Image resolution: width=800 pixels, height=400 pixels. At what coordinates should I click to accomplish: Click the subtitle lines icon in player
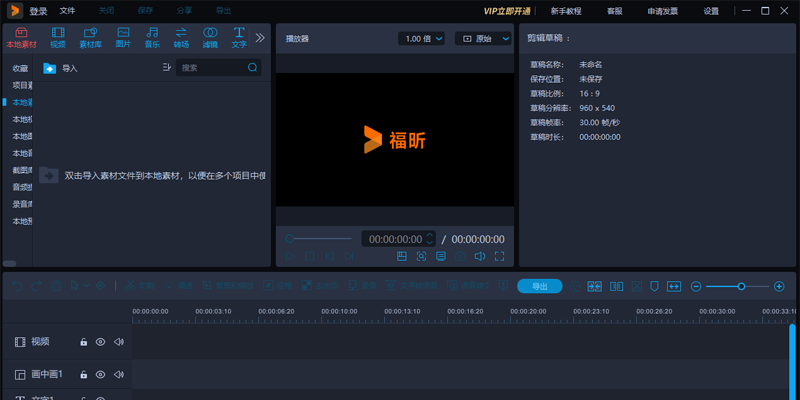point(441,257)
